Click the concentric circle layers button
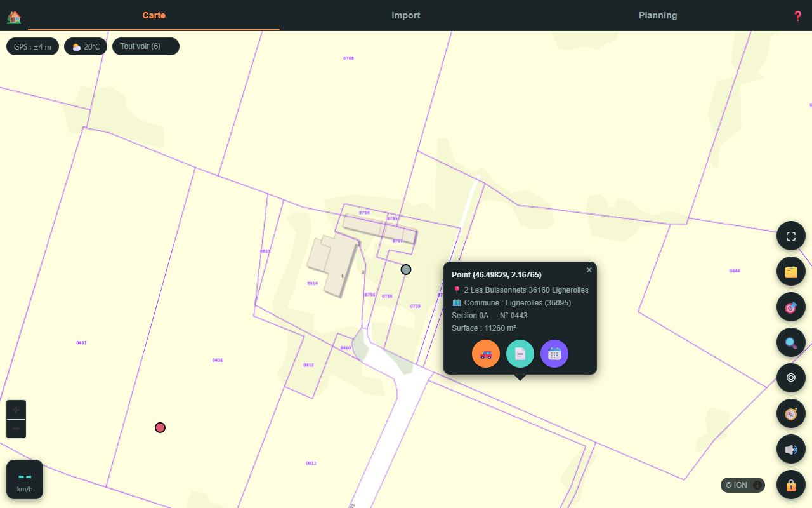This screenshot has width=812, height=508. pos(791,378)
